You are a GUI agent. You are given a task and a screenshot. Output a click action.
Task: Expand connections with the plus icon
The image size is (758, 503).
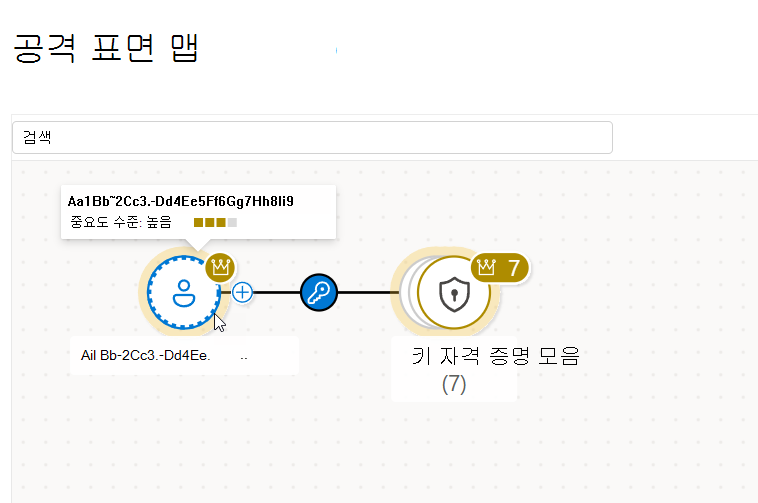tap(242, 292)
